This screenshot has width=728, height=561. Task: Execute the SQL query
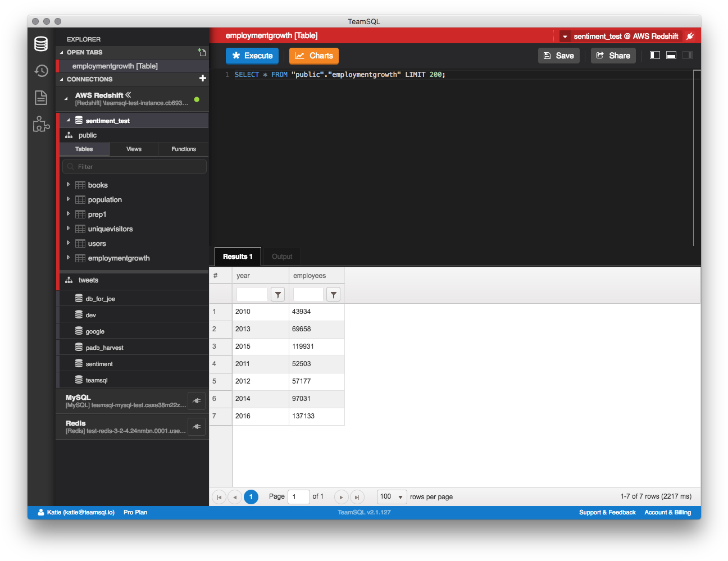pos(252,56)
